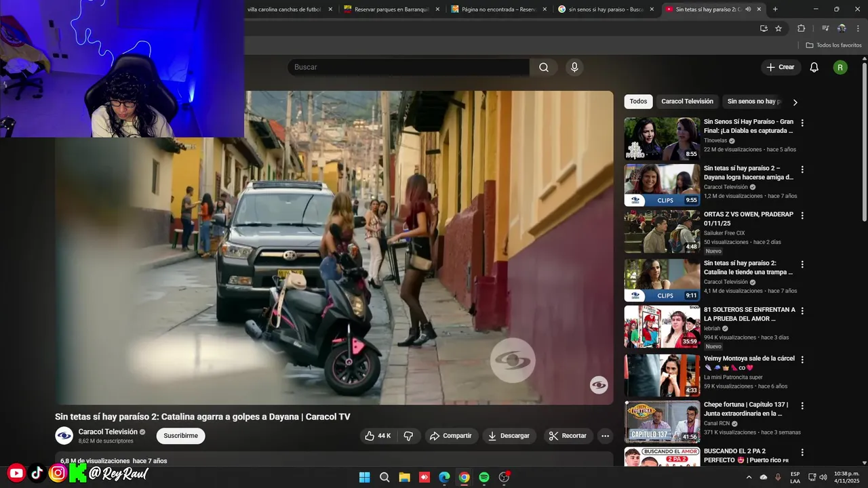Open Dayana logra hacerse amiga thumbnail

click(x=662, y=185)
